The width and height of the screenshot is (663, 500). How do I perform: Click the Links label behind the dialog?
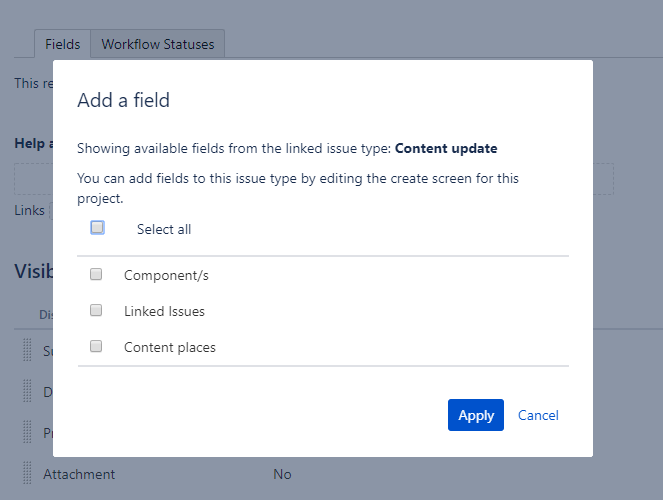point(29,210)
